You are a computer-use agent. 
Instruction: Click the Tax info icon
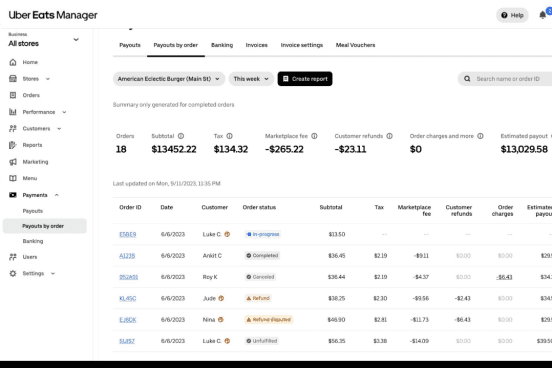coord(230,136)
